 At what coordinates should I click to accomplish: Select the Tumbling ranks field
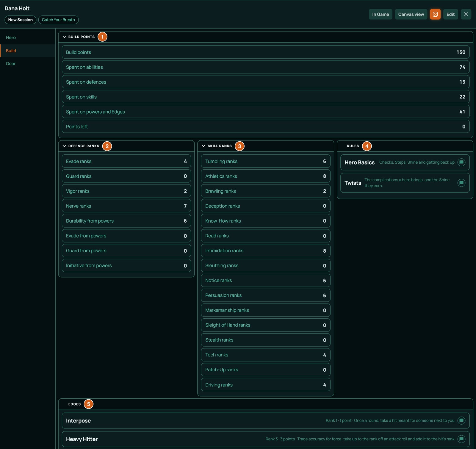pyautogui.click(x=266, y=161)
